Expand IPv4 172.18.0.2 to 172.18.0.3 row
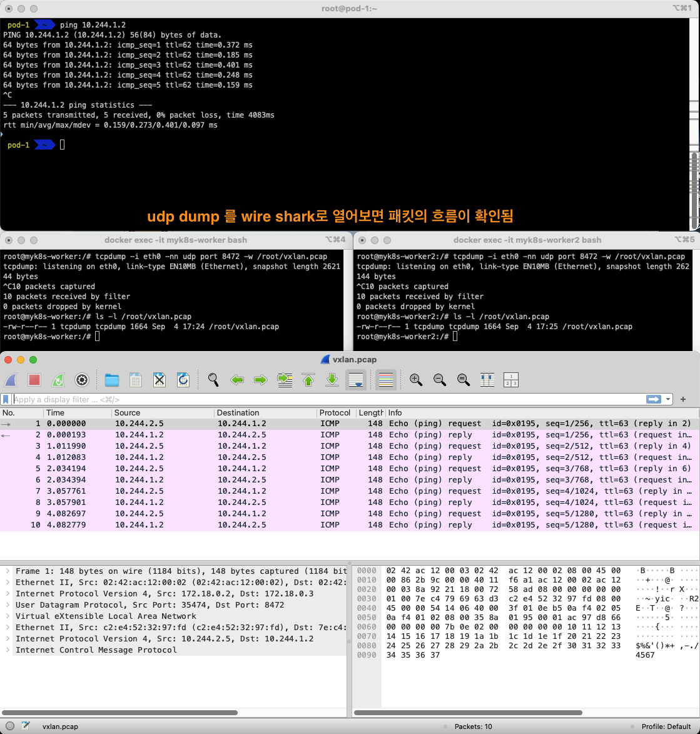The width and height of the screenshot is (700, 734). (8, 594)
